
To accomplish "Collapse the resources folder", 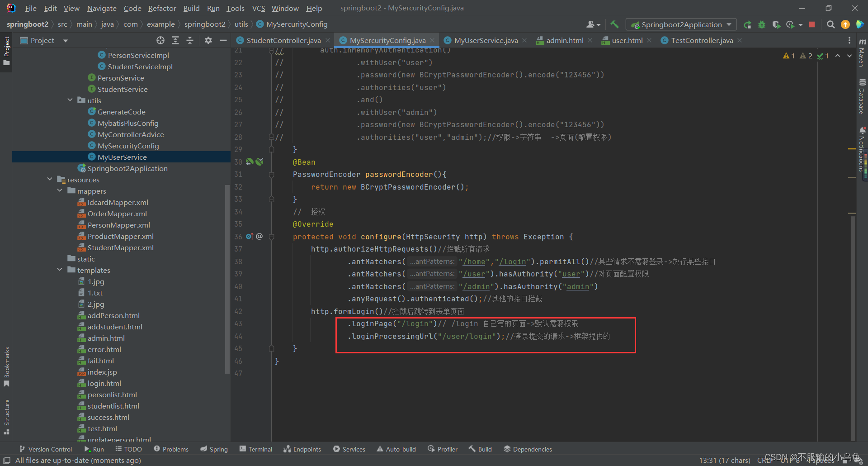I will pos(50,179).
